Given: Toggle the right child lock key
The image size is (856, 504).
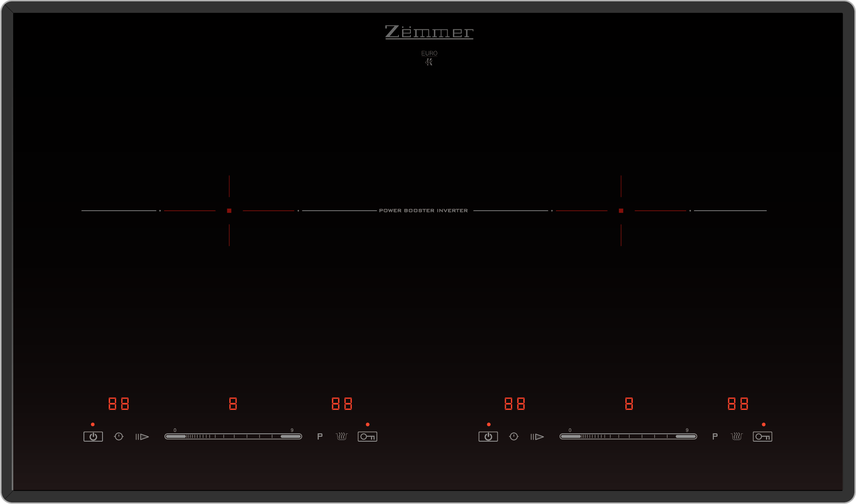Looking at the screenshot, I should [x=763, y=437].
